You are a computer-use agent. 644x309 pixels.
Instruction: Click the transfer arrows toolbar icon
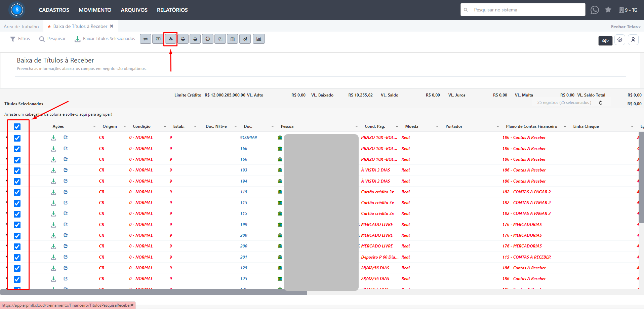146,39
